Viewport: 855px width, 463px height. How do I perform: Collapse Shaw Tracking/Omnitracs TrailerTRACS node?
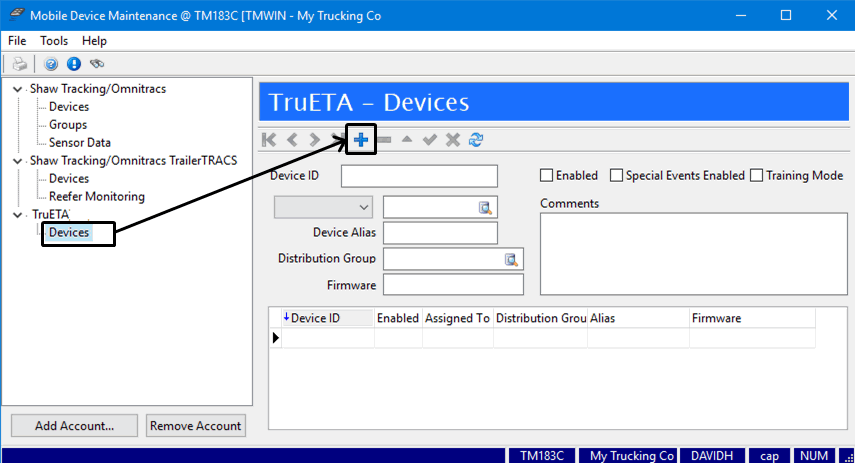pos(17,161)
